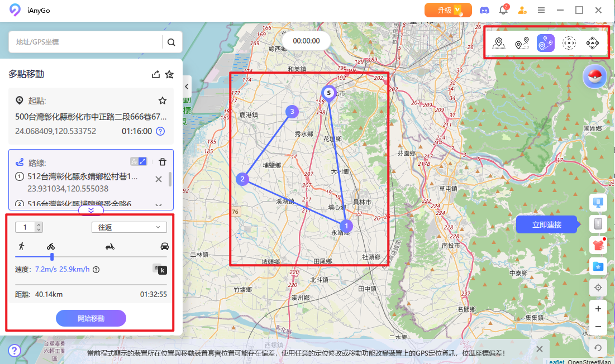This screenshot has width=615, height=364.
Task: Delete all route points with trash icon
Action: 163,162
